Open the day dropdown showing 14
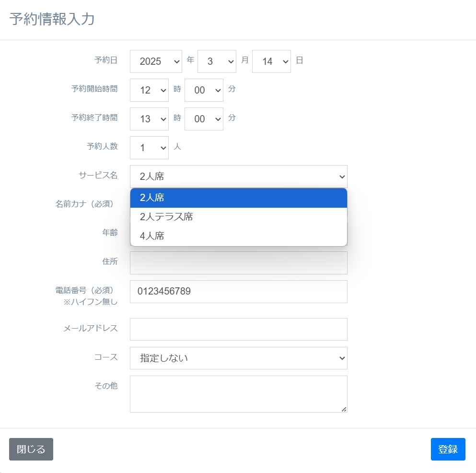This screenshot has height=473, width=476. (271, 61)
